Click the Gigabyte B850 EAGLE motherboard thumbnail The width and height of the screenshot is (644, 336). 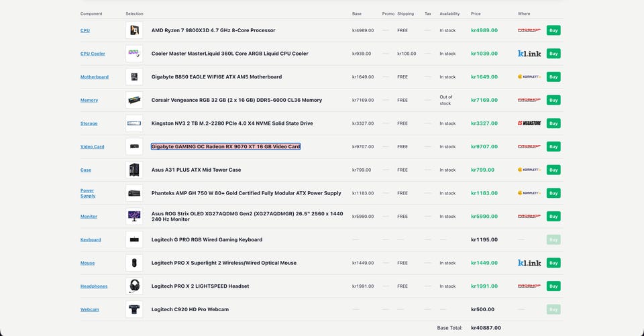click(134, 77)
